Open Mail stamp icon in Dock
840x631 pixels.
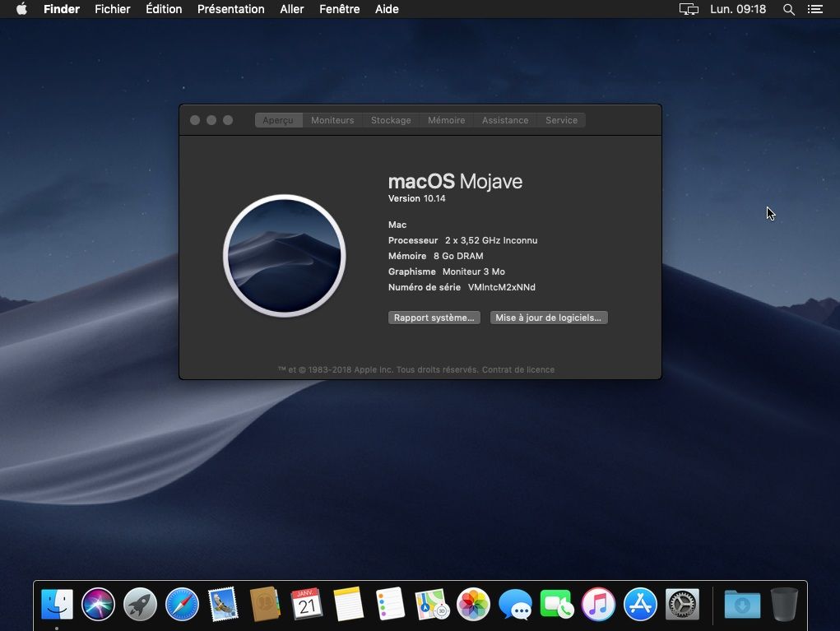[x=224, y=604]
